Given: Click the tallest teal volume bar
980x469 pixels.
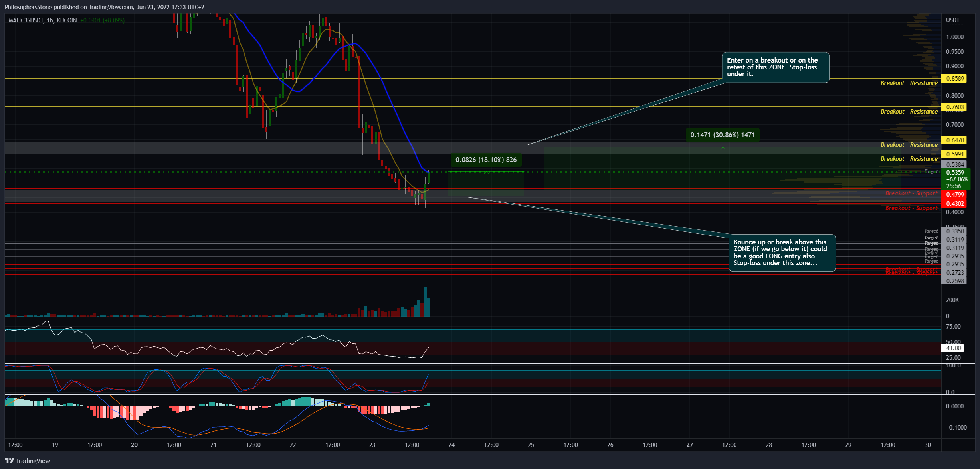Looking at the screenshot, I should tap(425, 302).
